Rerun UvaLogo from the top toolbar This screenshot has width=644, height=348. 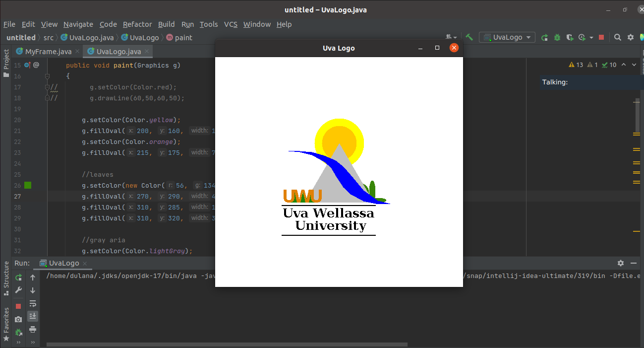(x=544, y=37)
